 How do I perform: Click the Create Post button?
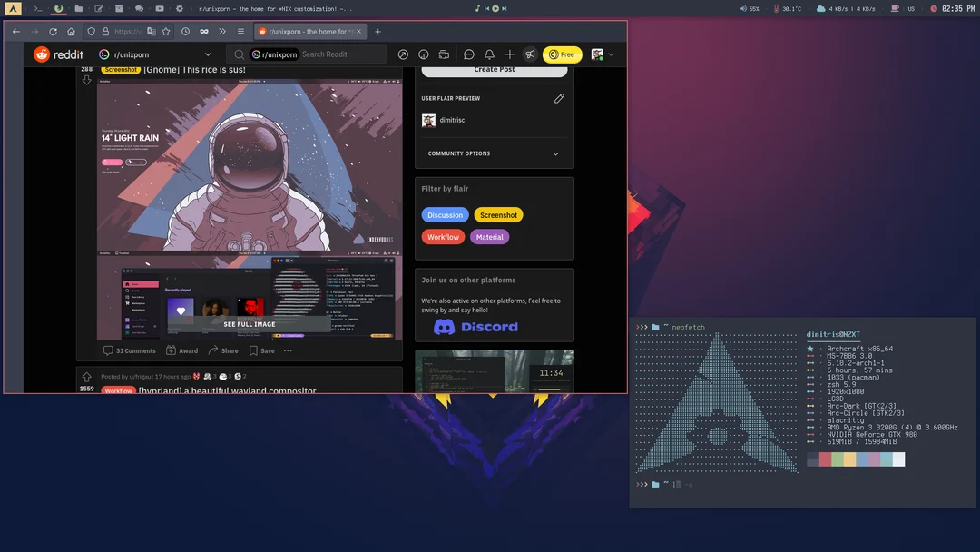pos(493,69)
